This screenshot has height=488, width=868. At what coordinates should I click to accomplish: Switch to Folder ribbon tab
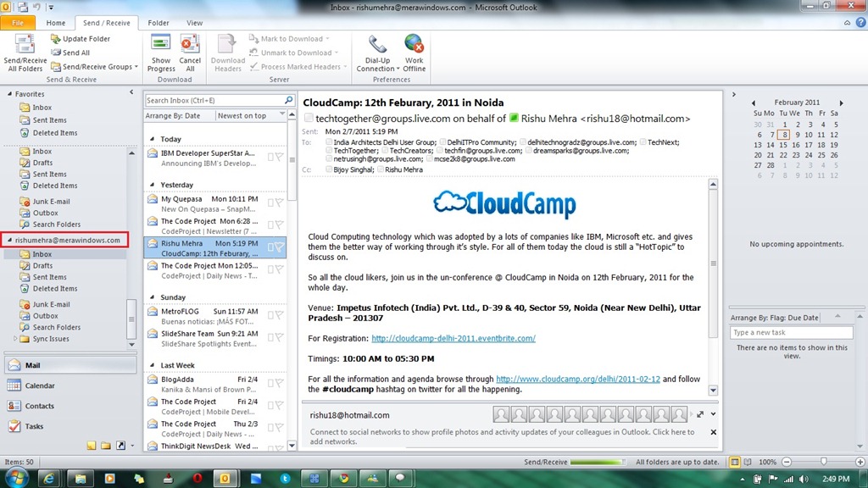click(x=159, y=23)
